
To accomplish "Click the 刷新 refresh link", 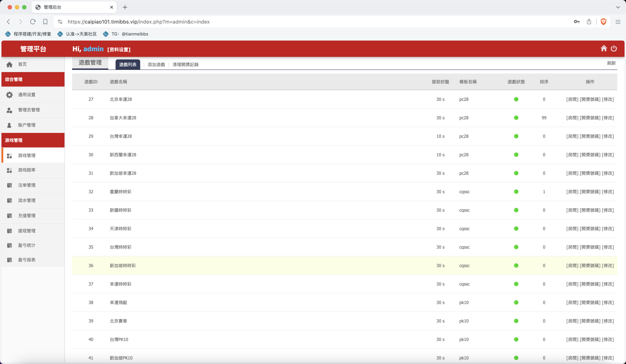I will pos(611,63).
